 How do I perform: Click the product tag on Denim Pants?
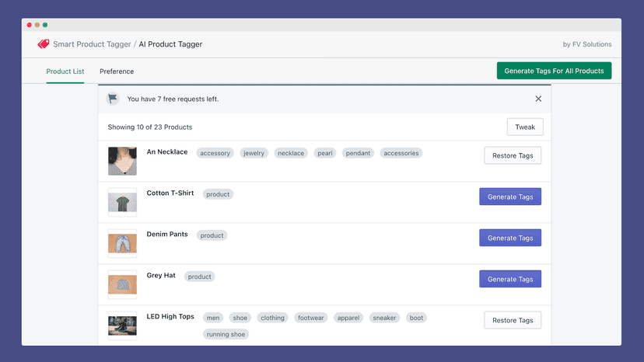click(212, 235)
